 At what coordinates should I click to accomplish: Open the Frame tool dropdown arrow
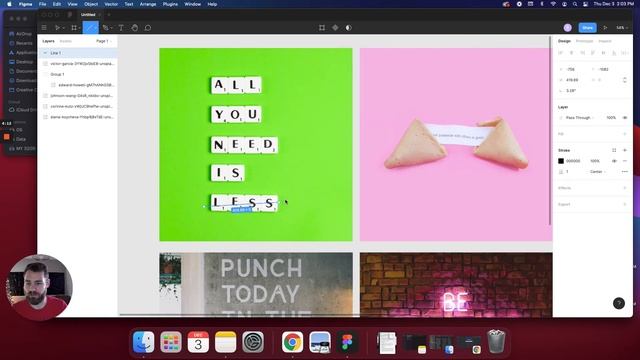click(x=80, y=28)
